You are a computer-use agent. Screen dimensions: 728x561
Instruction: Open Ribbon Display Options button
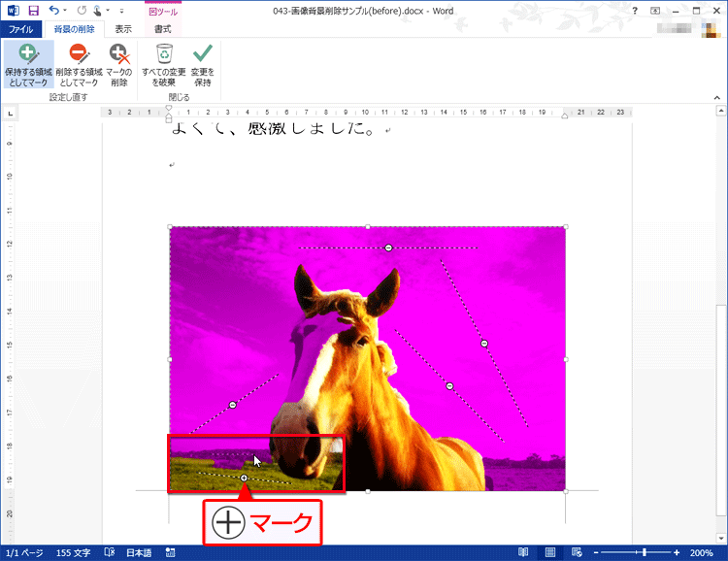coord(655,11)
